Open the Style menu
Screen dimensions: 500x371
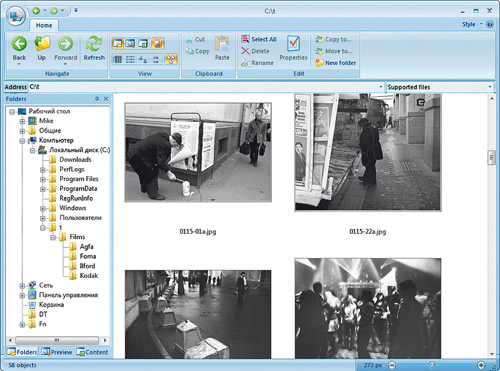pyautogui.click(x=472, y=24)
